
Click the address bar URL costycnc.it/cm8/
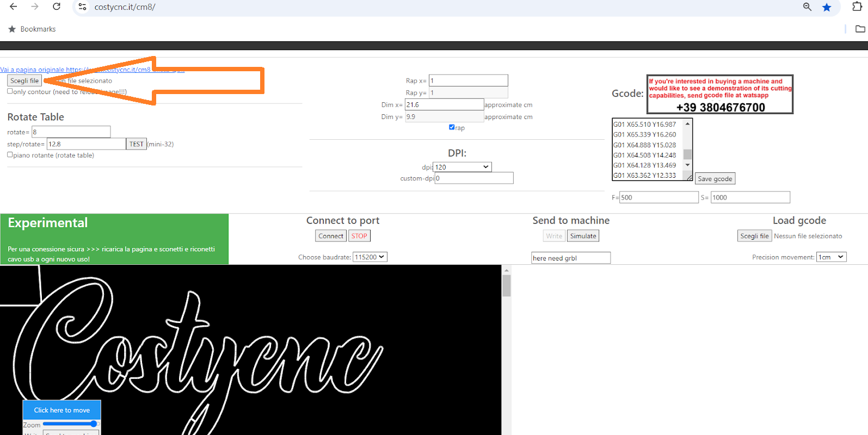click(x=125, y=7)
